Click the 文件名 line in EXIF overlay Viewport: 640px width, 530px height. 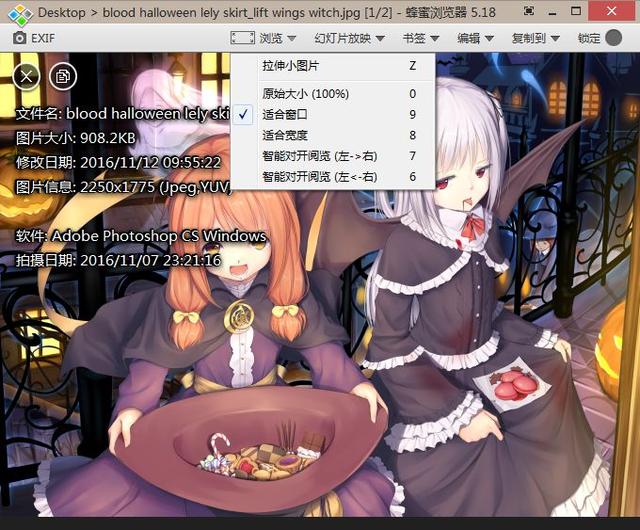pyautogui.click(x=123, y=114)
